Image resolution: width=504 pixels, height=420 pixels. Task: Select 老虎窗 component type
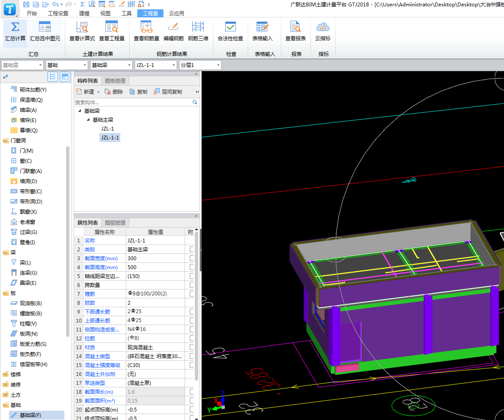[27, 222]
